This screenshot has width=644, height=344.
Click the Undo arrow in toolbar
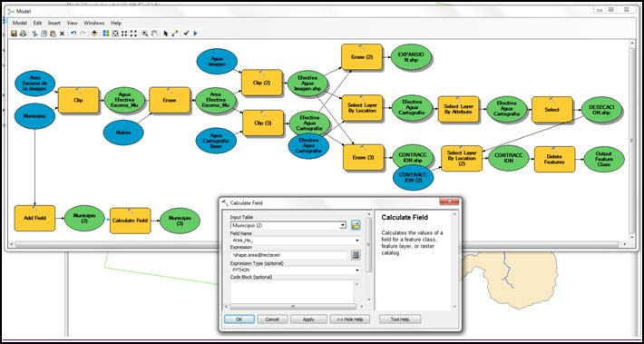tap(73, 34)
